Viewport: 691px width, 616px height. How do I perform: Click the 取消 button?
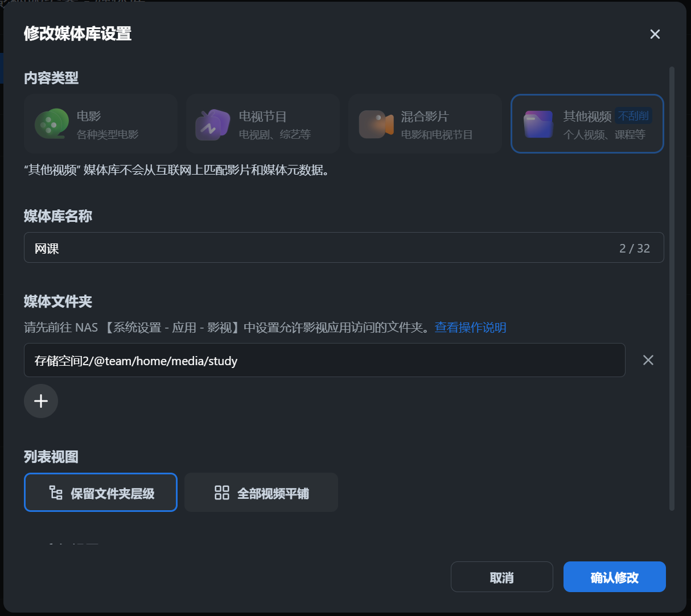[x=502, y=577]
